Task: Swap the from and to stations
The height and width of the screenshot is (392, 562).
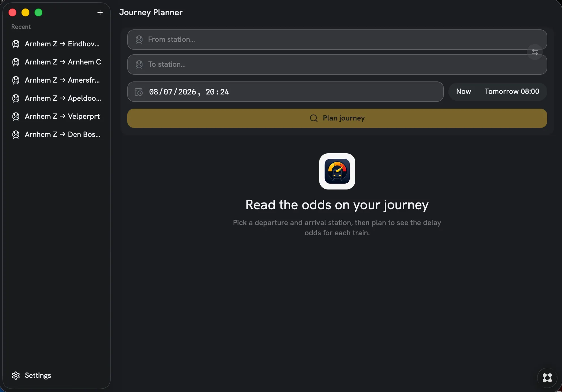Action: [535, 52]
